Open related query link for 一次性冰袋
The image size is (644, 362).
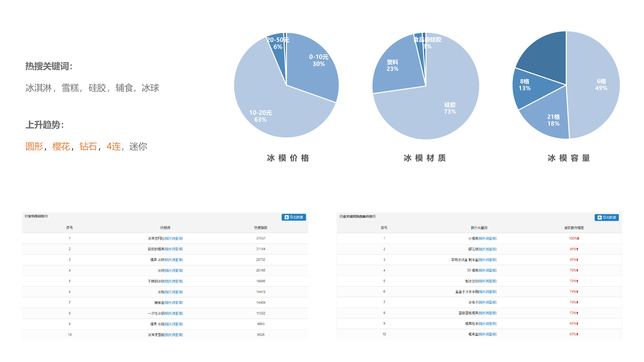tap(174, 313)
